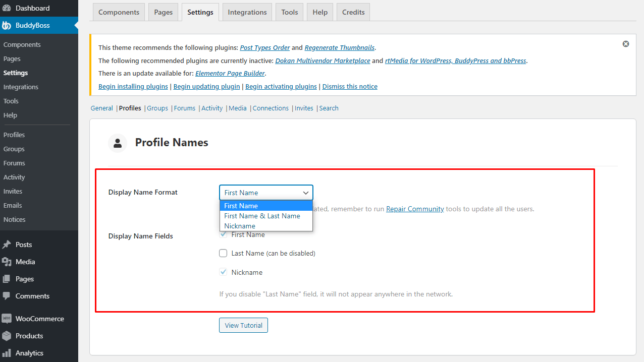644x362 pixels.
Task: Click the Products box icon
Action: (x=7, y=336)
